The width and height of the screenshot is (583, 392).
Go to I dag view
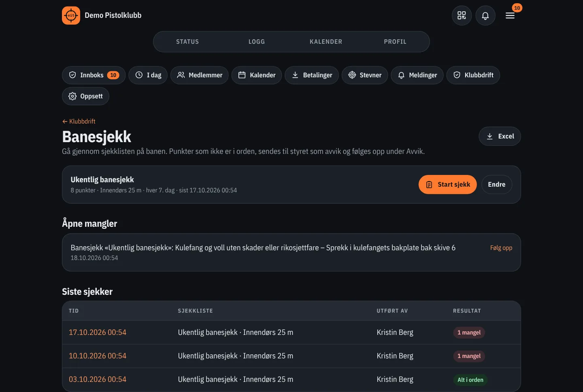click(x=148, y=75)
